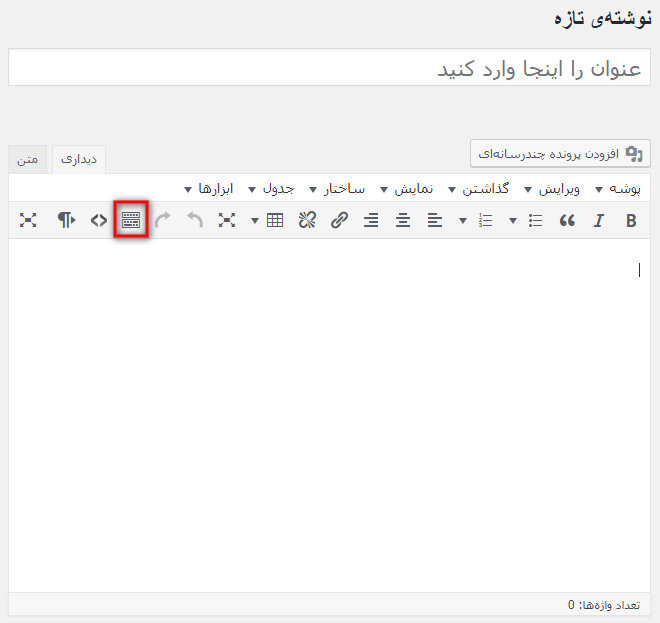The image size is (660, 623).
Task: Toggle the toolbar with the red-highlighted keyboard icon
Action: pos(131,221)
